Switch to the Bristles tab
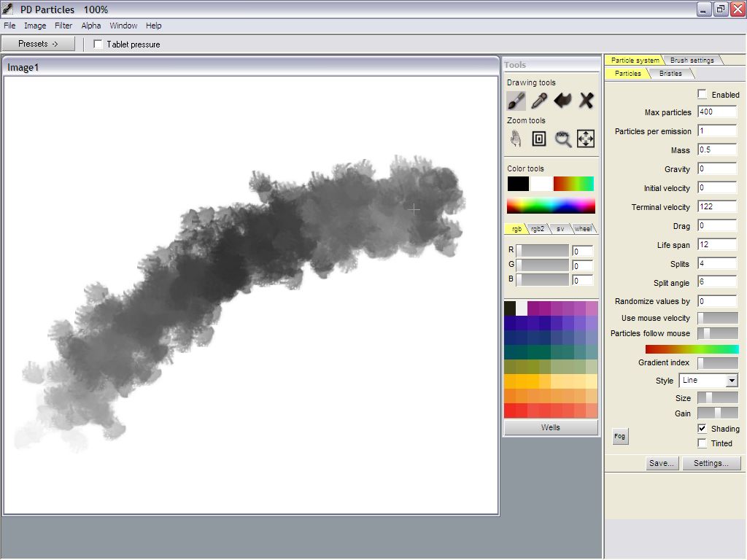This screenshot has width=747, height=560. tap(670, 74)
